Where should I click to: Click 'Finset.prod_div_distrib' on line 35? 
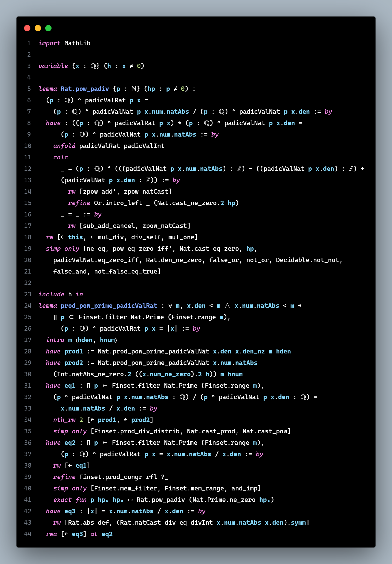[x=137, y=431]
